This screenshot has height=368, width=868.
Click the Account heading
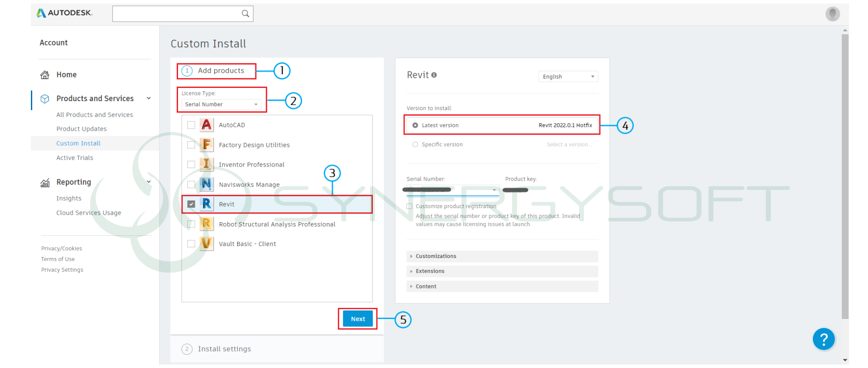pyautogui.click(x=53, y=43)
